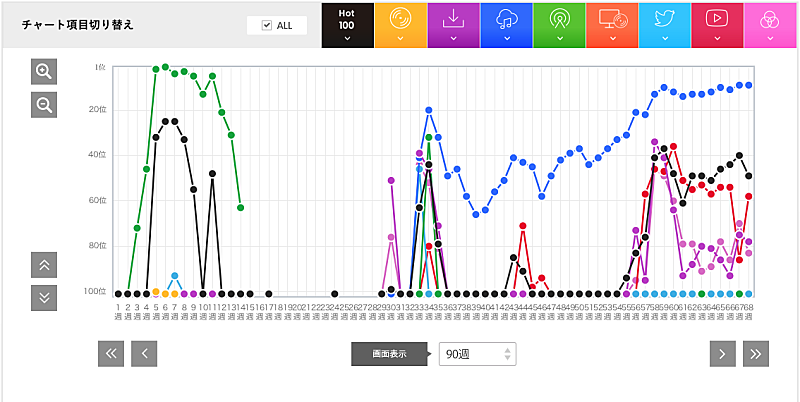Click the チャート項目切り替え heading
The image size is (800, 402).
point(78,26)
